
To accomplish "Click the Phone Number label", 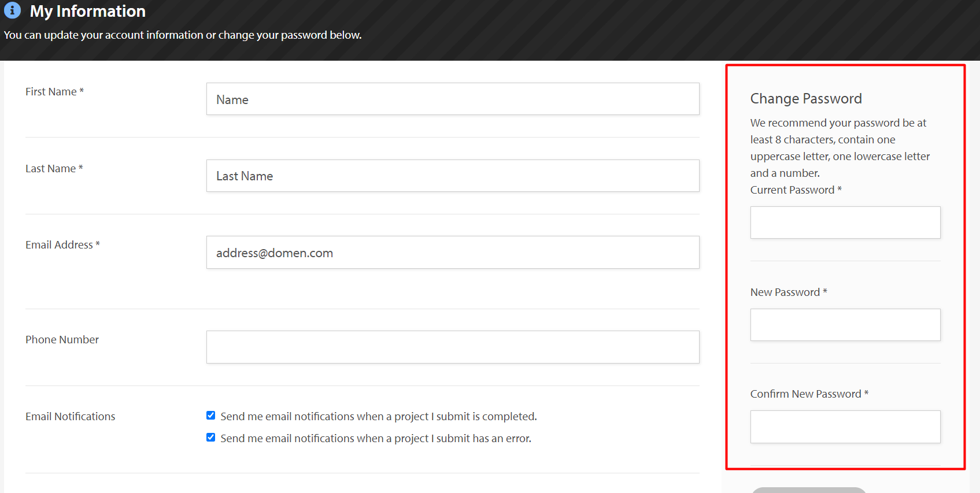I will pos(62,339).
